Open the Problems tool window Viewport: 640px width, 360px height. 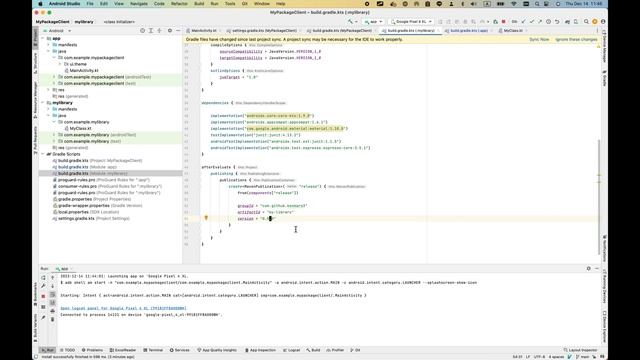click(x=92, y=350)
